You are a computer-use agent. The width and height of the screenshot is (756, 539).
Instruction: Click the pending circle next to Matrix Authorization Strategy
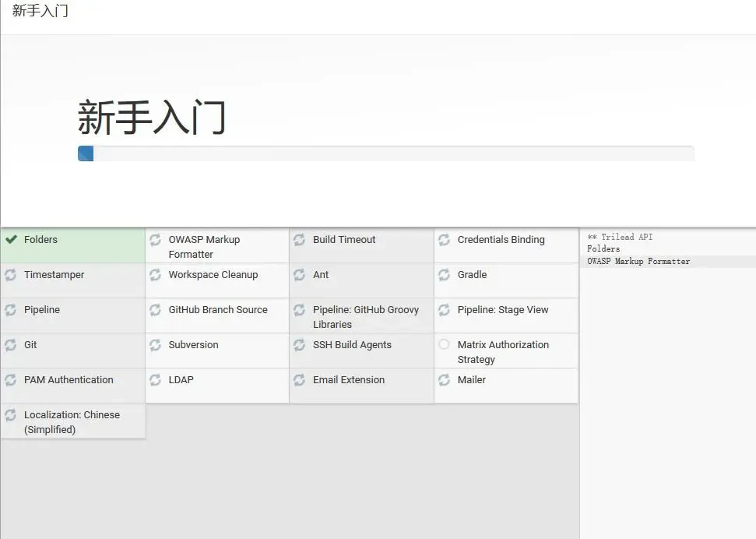pyautogui.click(x=444, y=344)
